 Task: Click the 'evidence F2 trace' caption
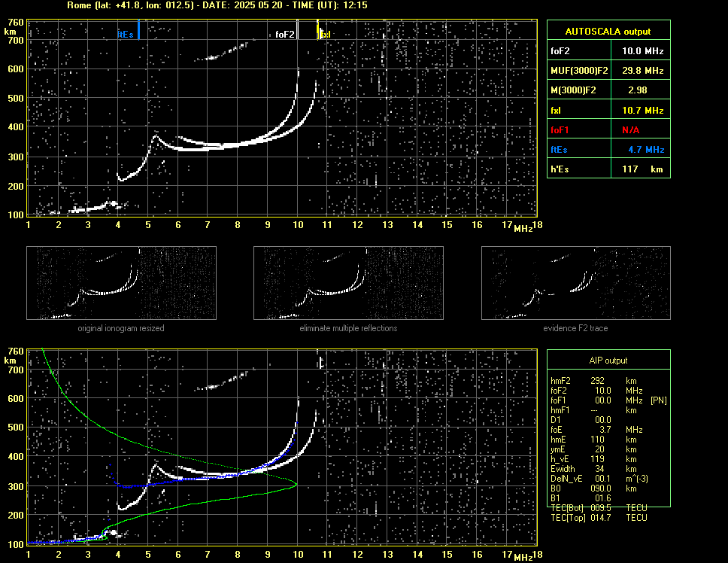[576, 328]
